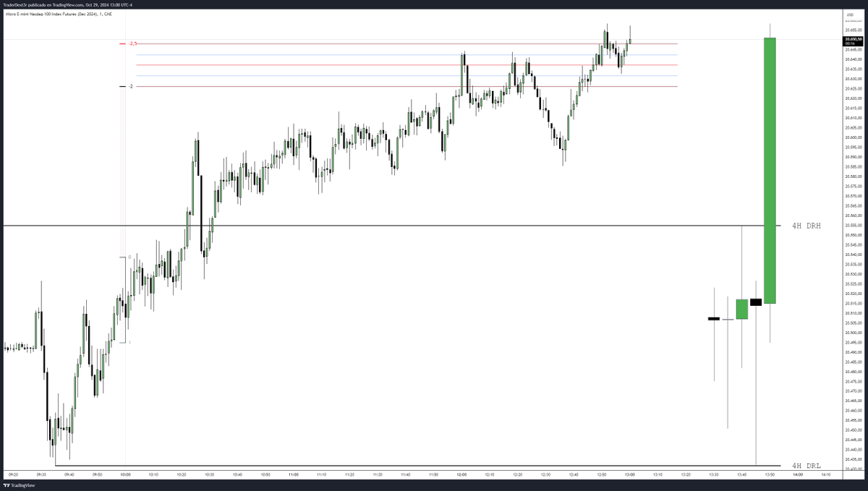Click the bold 14:00 time axis label
This screenshot has height=491, width=868.
point(797,475)
